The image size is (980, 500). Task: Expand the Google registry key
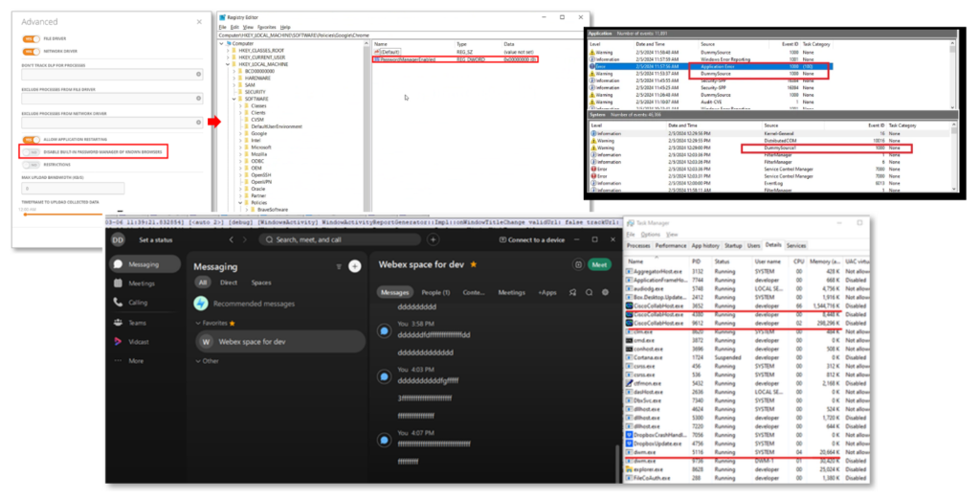click(239, 133)
